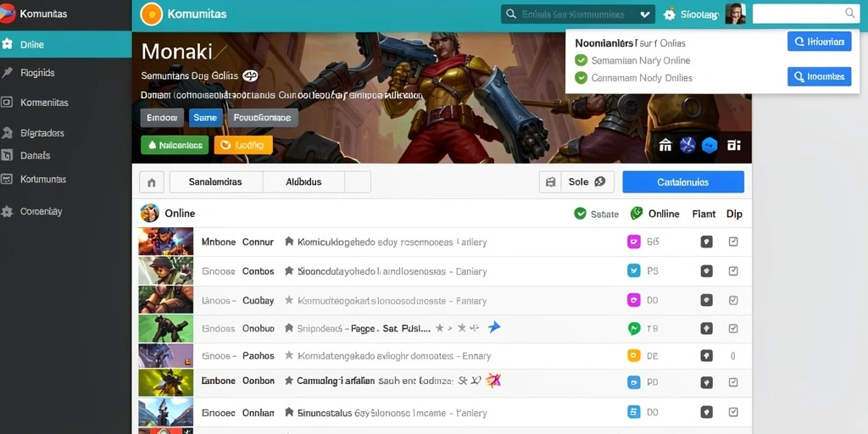868x434 pixels.
Task: Switch to Sanalemotas tab
Action: pyautogui.click(x=216, y=181)
